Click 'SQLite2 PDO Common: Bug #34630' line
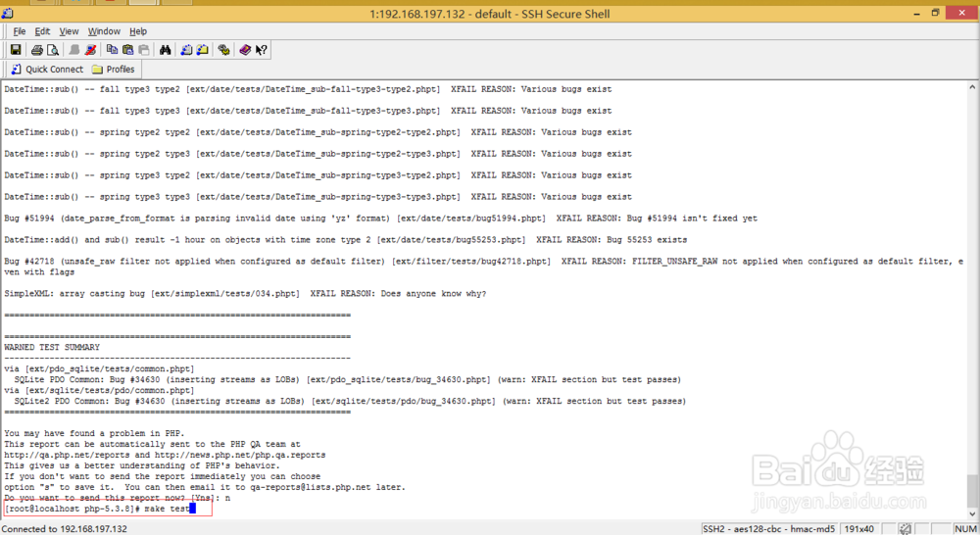 click(350, 401)
